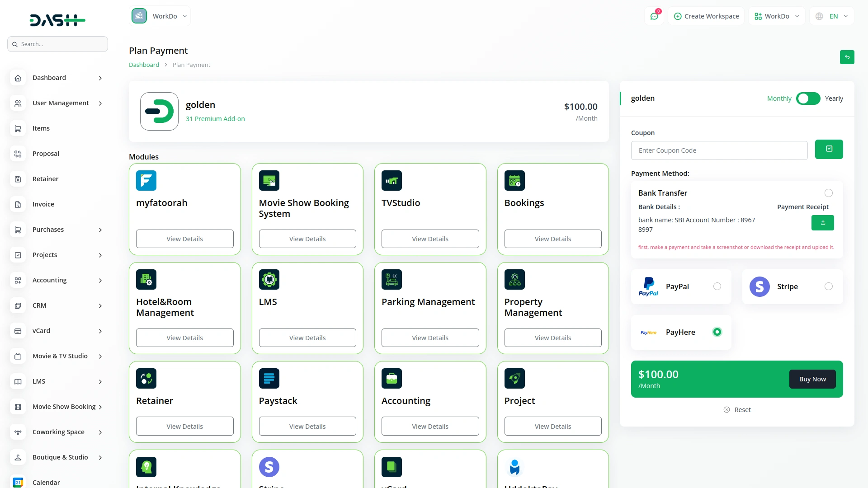Open the WorkDo workspace dropdown at top left
The height and width of the screenshot is (488, 868).
160,16
